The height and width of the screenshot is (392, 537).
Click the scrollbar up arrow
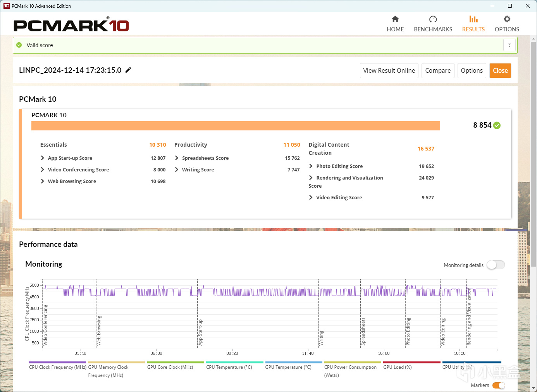tap(534, 39)
